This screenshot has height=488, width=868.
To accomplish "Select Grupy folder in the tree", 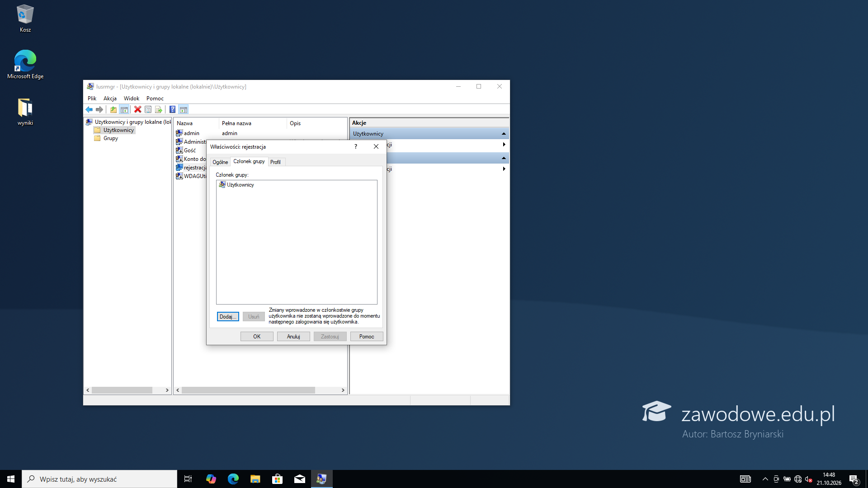I will [x=106, y=138].
